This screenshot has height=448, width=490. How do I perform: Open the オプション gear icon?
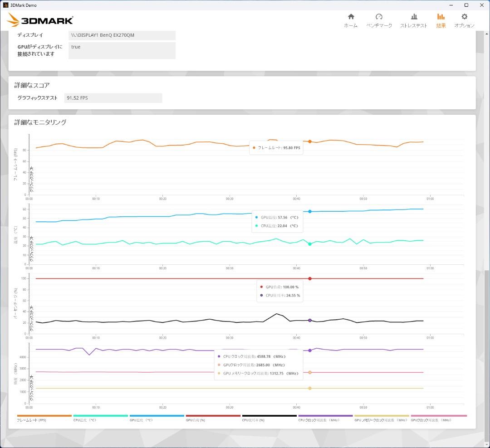[464, 20]
